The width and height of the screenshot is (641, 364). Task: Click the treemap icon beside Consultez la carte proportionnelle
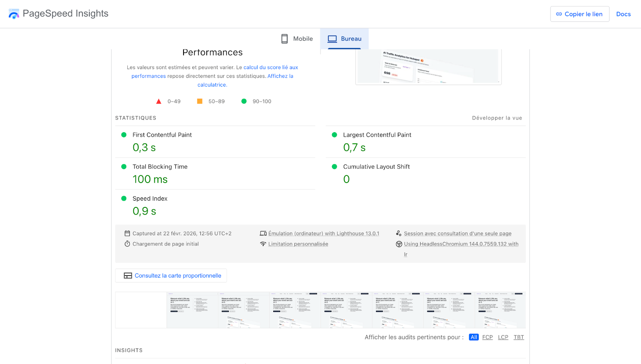pos(128,276)
